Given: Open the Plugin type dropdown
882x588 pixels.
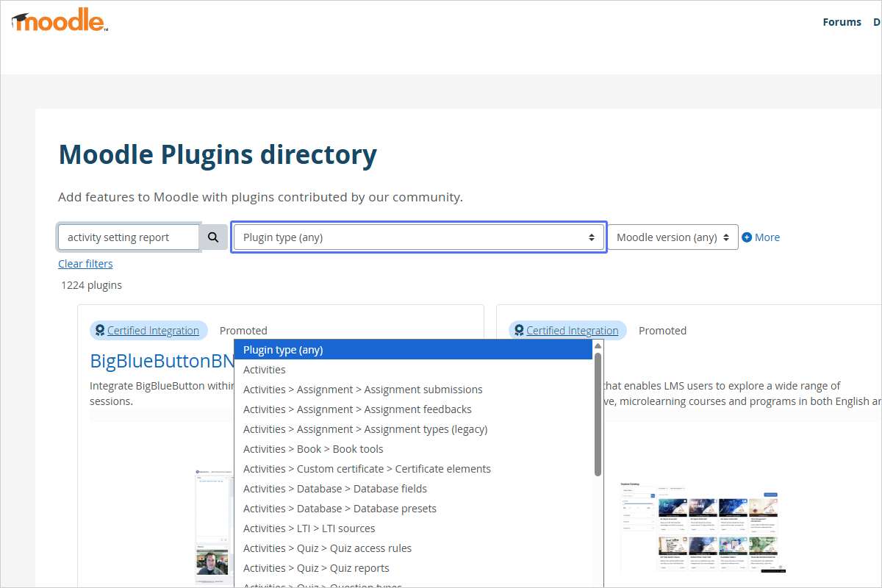Looking at the screenshot, I should pos(419,237).
